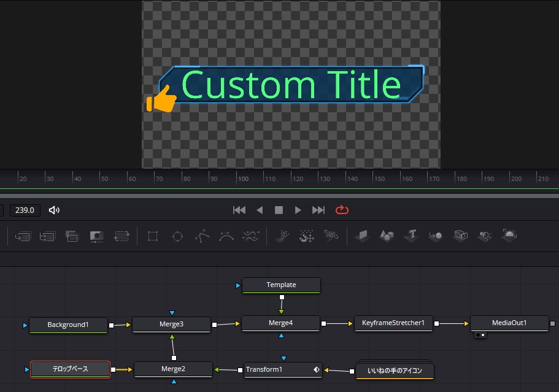Insert the pEmitter particle tool
The height and width of the screenshot is (392, 559).
pyautogui.click(x=283, y=236)
